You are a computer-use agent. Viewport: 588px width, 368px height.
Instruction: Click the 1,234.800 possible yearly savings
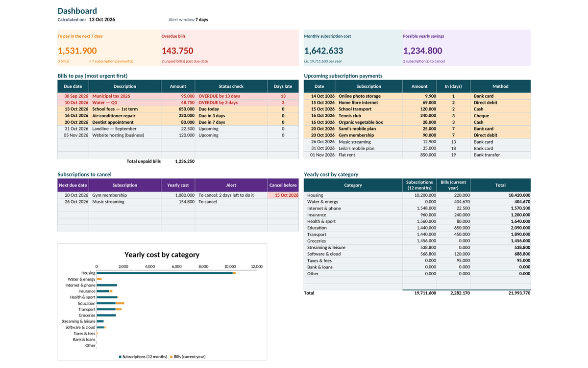click(x=422, y=51)
